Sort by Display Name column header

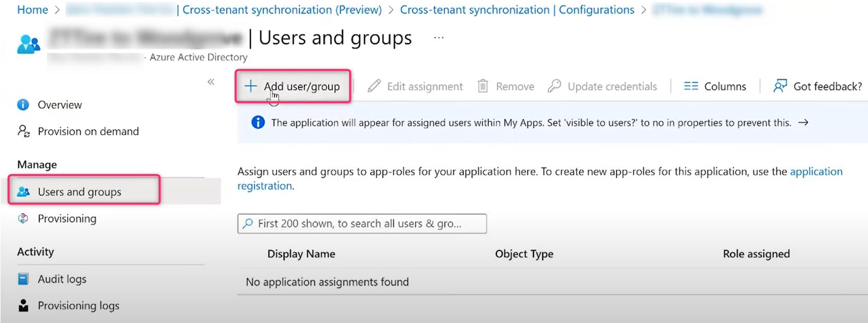(301, 254)
